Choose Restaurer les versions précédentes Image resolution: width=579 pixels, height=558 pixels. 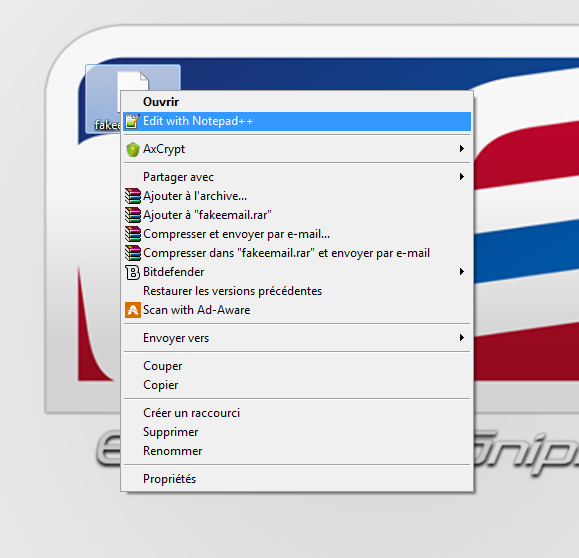pyautogui.click(x=297, y=291)
